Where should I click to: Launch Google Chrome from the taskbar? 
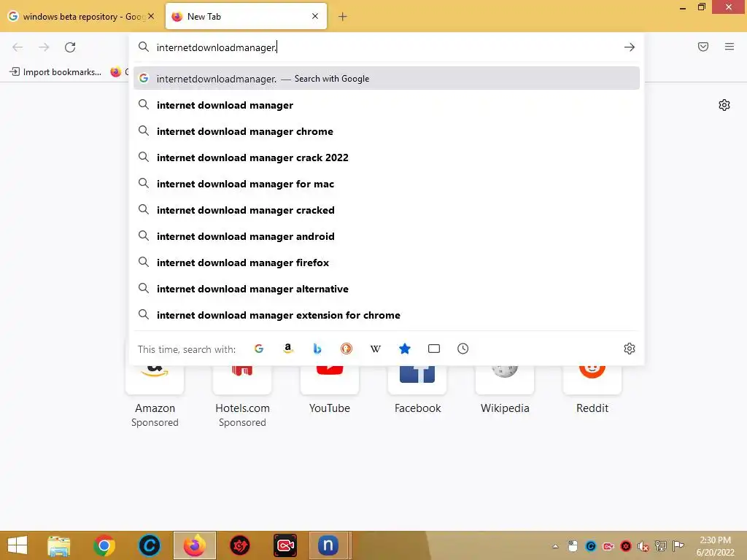[104, 545]
